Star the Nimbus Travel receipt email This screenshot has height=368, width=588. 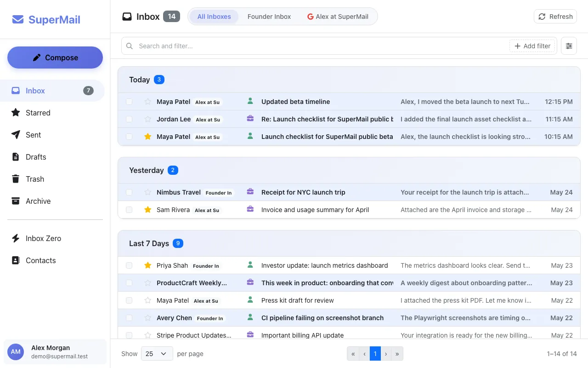click(x=148, y=192)
